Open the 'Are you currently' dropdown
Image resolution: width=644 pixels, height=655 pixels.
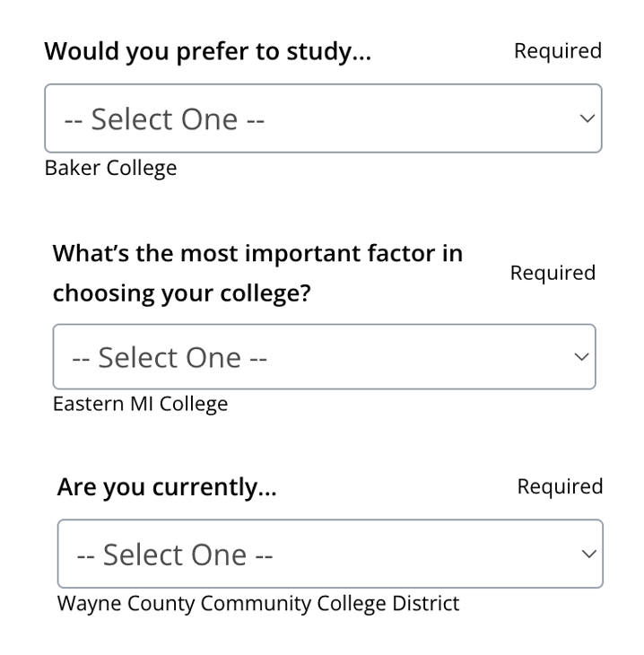(330, 554)
